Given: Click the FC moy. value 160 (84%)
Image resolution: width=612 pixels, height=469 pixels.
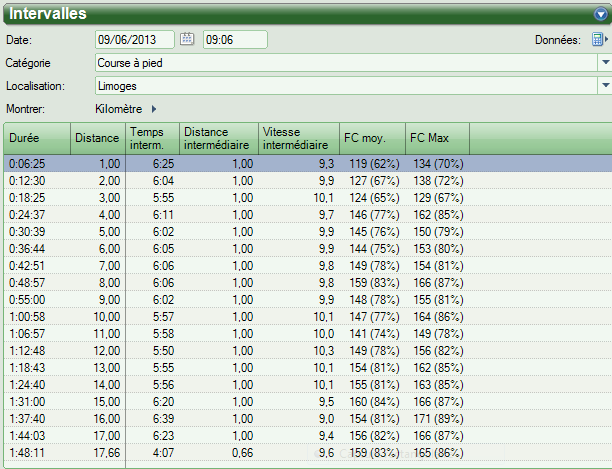Looking at the screenshot, I should [374, 401].
